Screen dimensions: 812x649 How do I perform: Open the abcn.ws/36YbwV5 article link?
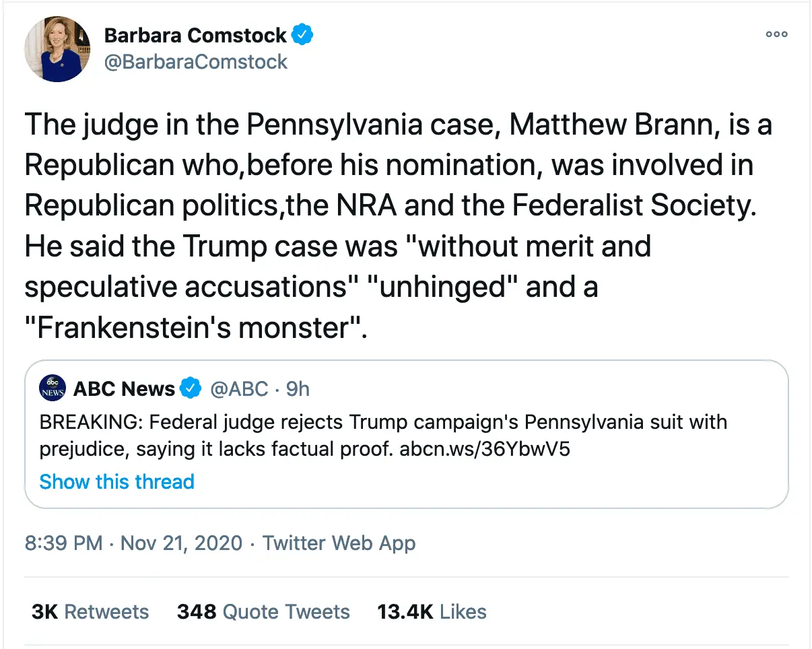[485, 449]
